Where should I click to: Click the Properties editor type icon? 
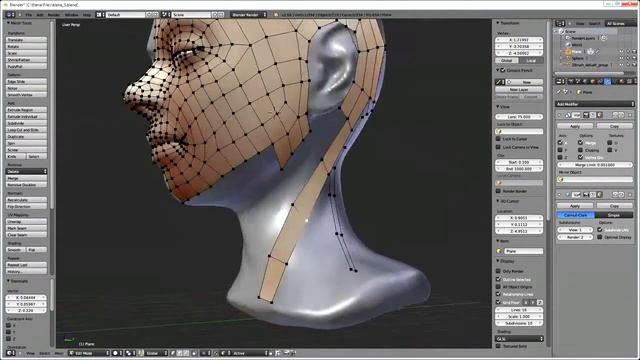pyautogui.click(x=560, y=82)
